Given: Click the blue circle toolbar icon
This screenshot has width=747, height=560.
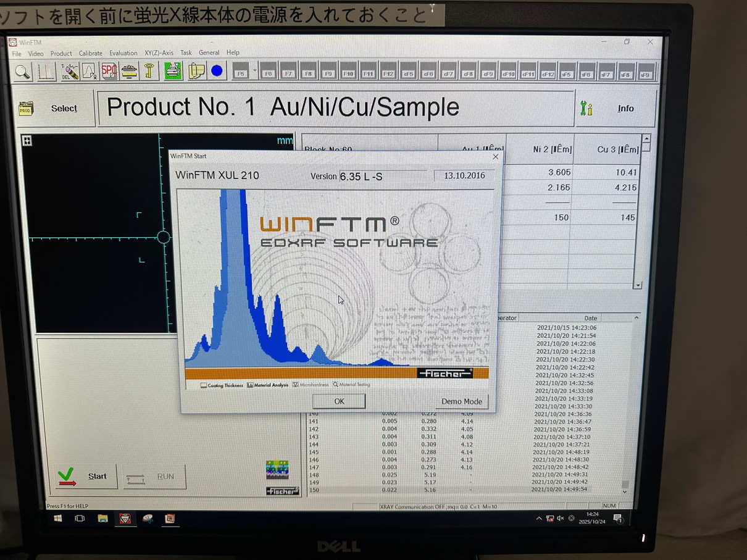Looking at the screenshot, I should click(x=217, y=72).
